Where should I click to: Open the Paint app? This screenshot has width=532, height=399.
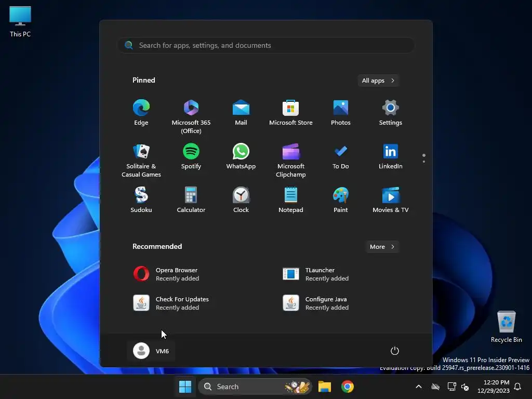(x=341, y=200)
